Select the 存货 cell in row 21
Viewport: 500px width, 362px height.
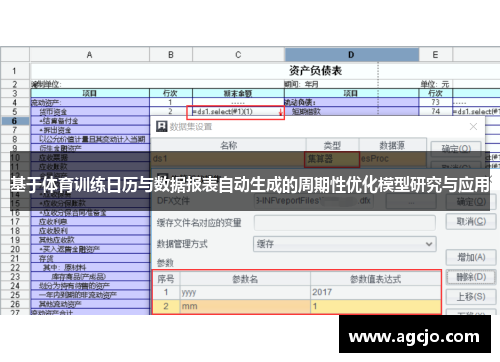click(x=90, y=258)
